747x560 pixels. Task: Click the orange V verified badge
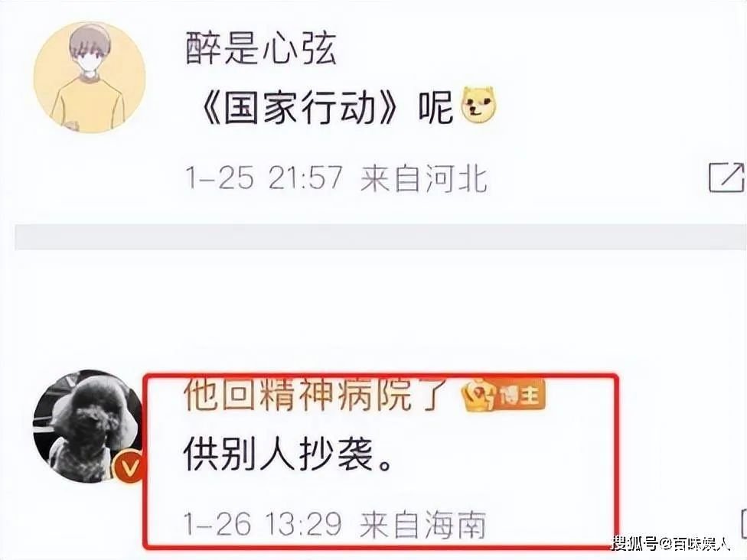click(129, 467)
